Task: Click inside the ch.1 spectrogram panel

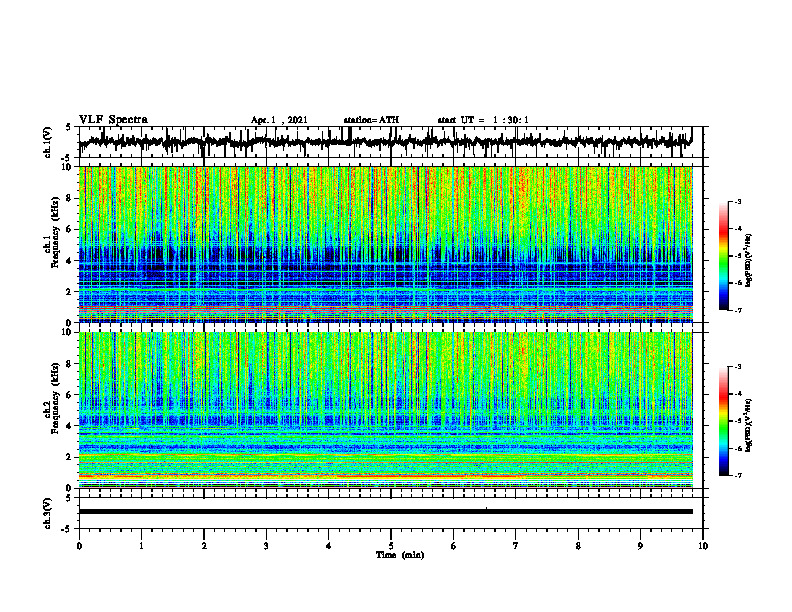Action: pos(386,244)
